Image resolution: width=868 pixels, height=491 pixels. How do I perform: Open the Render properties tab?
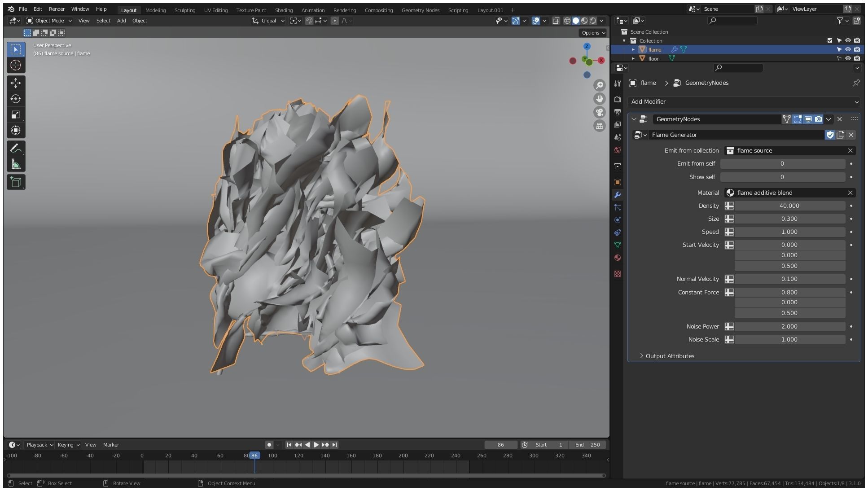618,99
